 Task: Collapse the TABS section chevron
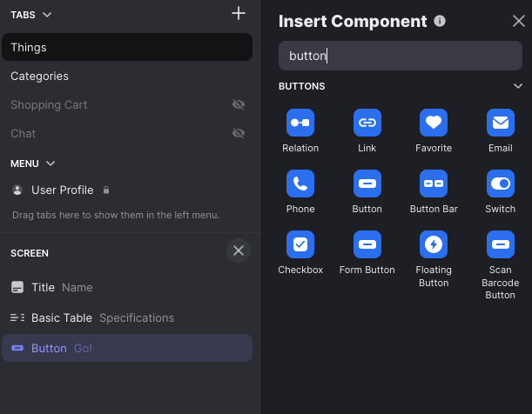47,15
